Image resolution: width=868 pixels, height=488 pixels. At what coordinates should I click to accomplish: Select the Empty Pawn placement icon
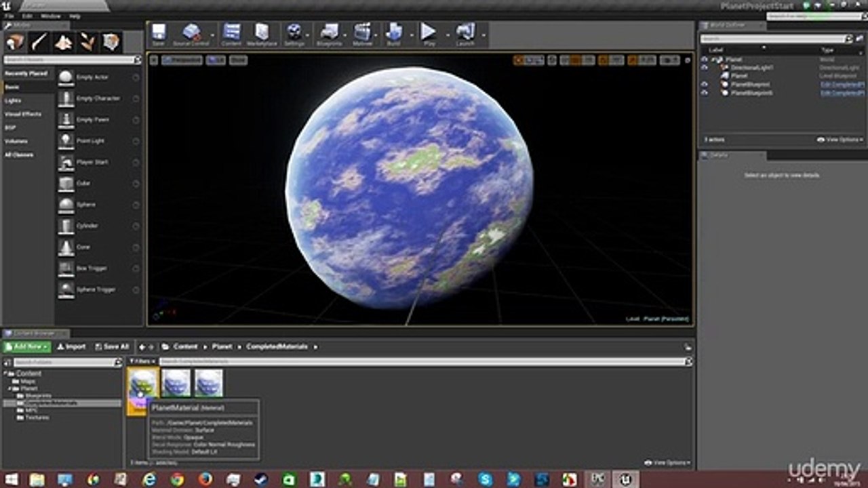[x=66, y=119]
